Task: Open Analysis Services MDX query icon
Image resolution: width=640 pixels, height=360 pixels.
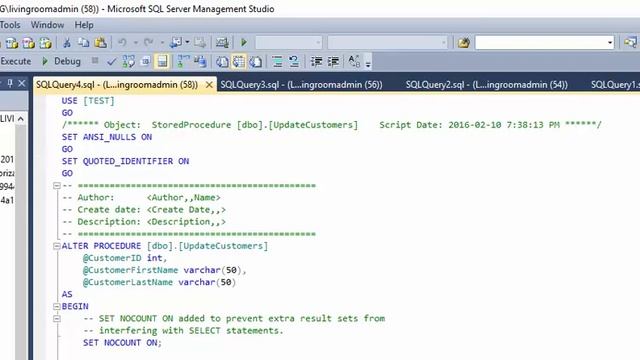Action: click(12, 42)
